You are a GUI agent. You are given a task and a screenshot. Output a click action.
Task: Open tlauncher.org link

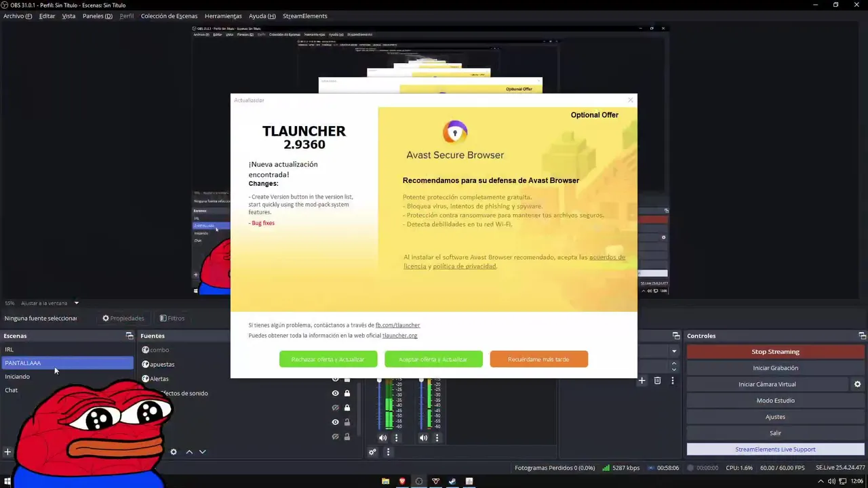pyautogui.click(x=399, y=335)
